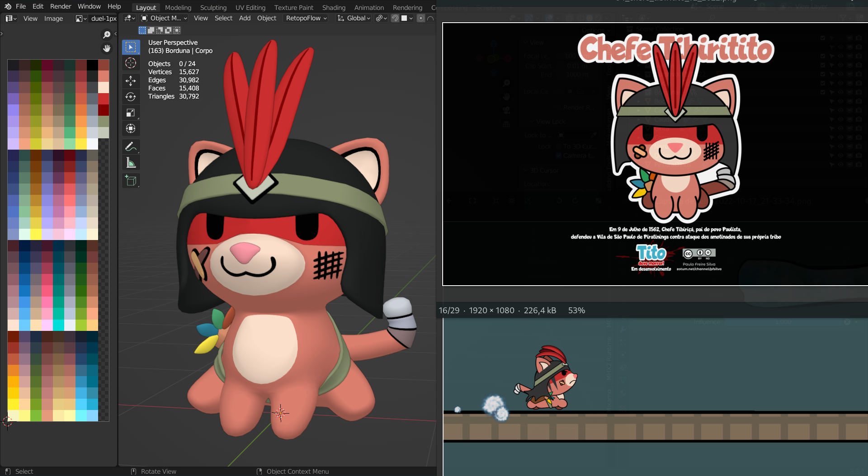The image size is (868, 476).
Task: Click Image in the image editor header
Action: tap(53, 19)
